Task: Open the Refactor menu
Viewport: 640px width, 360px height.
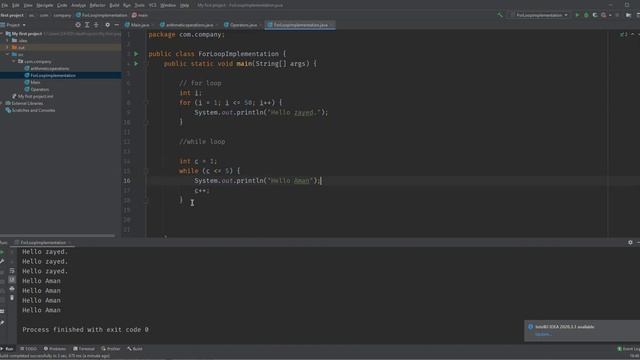Action: tap(97, 5)
